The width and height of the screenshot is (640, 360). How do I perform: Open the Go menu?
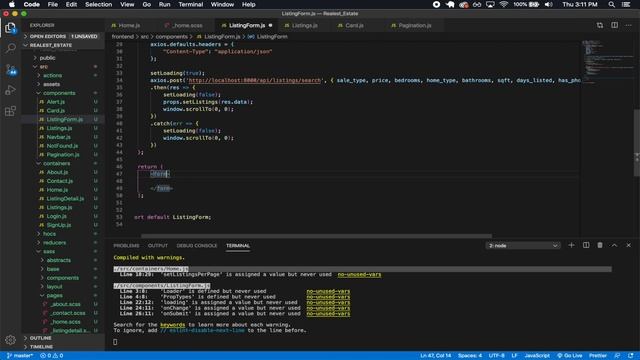[147, 4]
